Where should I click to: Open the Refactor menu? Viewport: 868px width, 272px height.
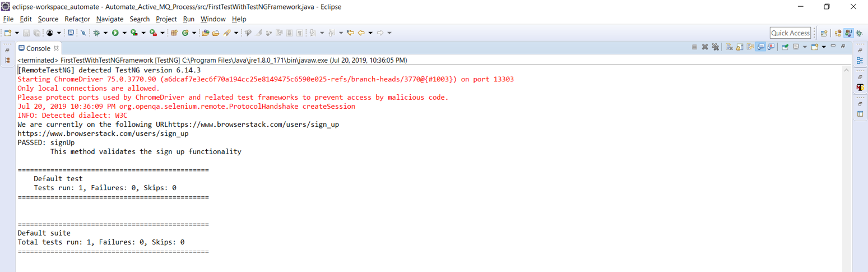click(x=77, y=19)
